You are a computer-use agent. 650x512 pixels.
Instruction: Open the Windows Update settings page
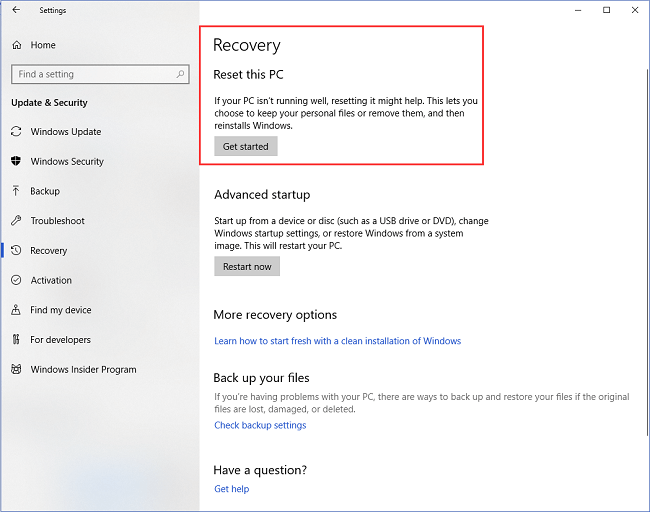click(65, 132)
